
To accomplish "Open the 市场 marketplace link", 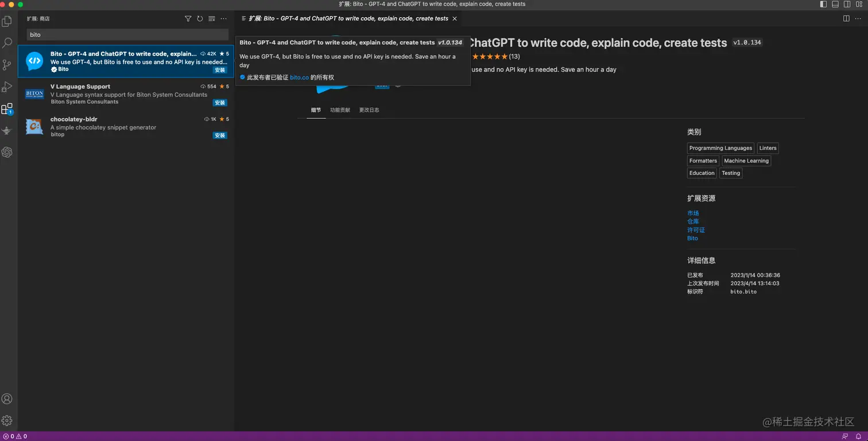I will (693, 213).
